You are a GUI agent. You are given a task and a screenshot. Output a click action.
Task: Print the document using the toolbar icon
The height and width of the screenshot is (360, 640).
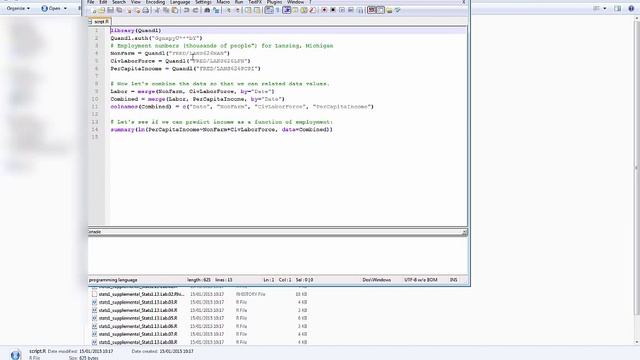pos(145,10)
